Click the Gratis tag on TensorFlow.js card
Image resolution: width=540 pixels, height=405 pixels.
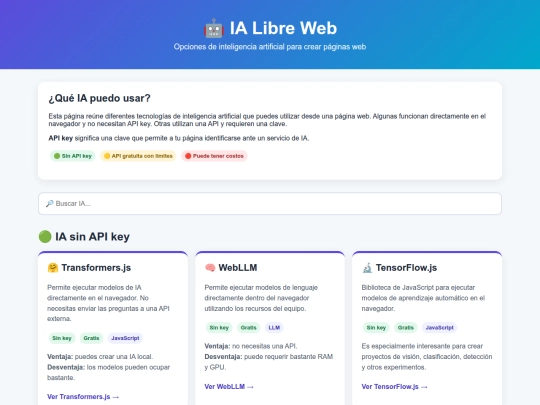(x=406, y=328)
